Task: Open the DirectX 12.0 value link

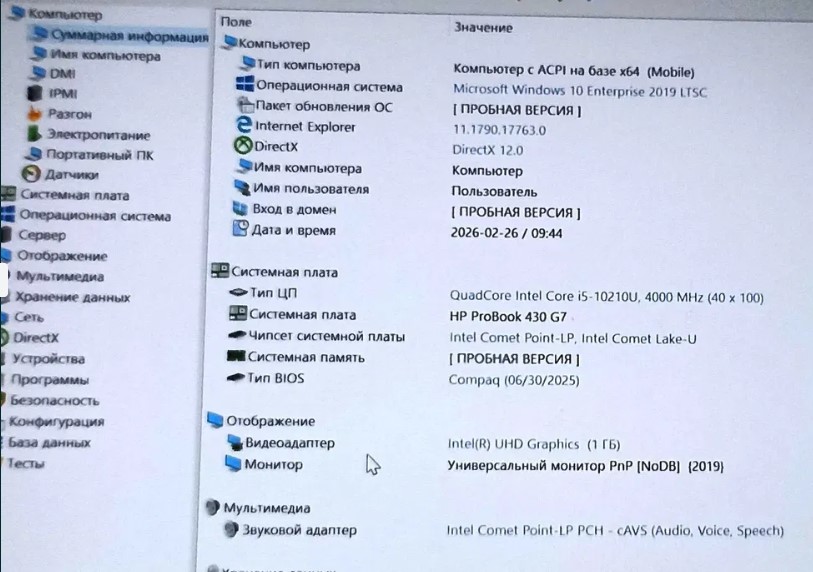Action: 487,150
